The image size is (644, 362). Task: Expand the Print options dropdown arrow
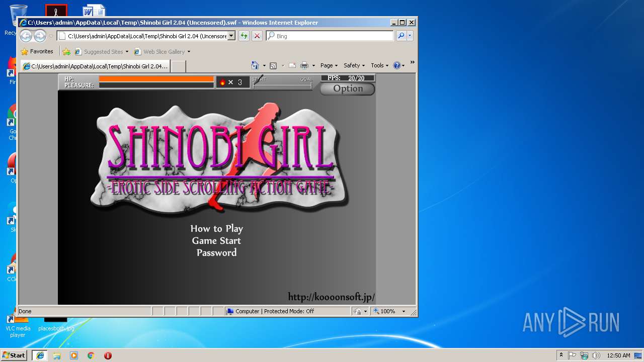313,65
